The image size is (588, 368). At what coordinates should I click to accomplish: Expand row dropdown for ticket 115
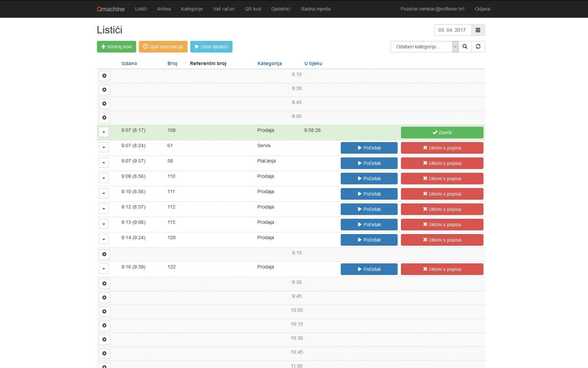[x=104, y=224]
